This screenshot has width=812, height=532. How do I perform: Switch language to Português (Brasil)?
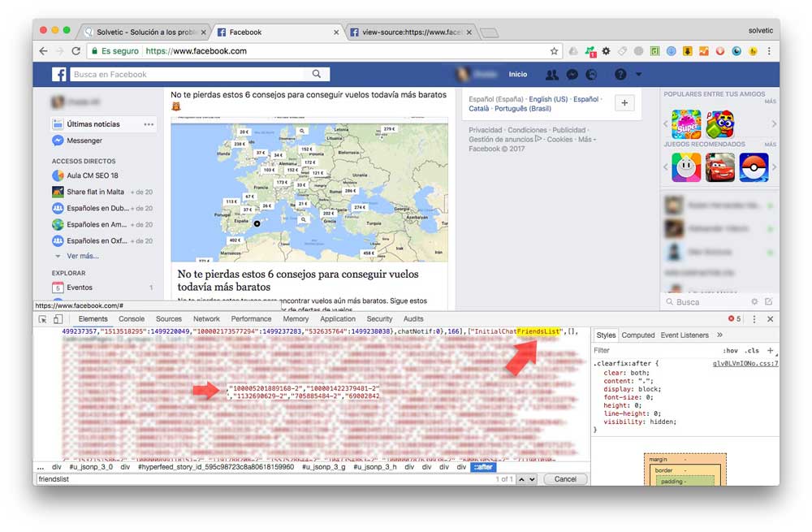click(522, 108)
